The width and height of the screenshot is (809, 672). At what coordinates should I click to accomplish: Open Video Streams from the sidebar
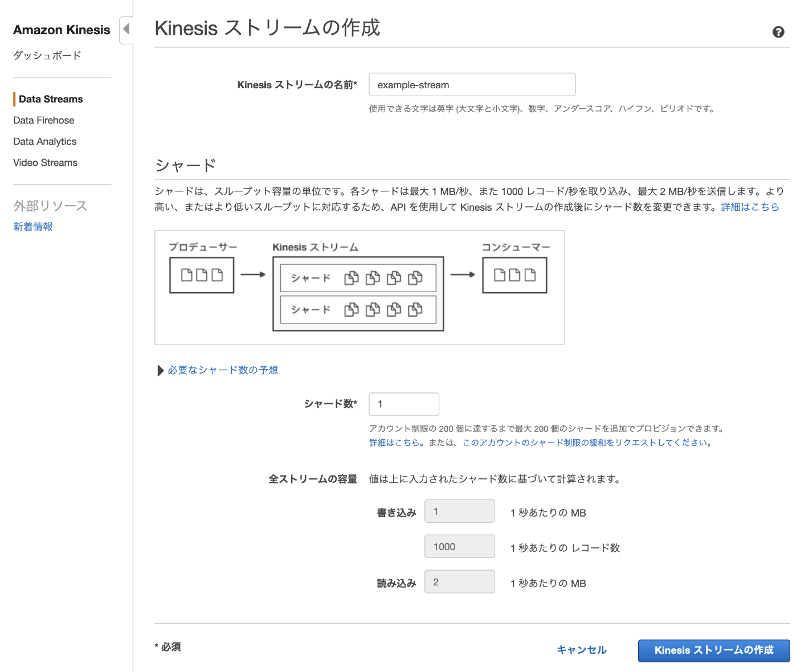(x=45, y=162)
